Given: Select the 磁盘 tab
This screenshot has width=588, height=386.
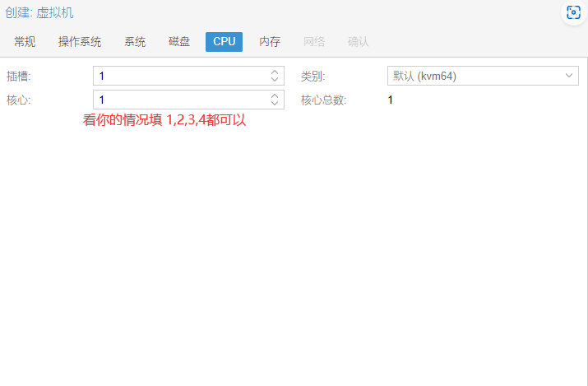Looking at the screenshot, I should [x=179, y=42].
